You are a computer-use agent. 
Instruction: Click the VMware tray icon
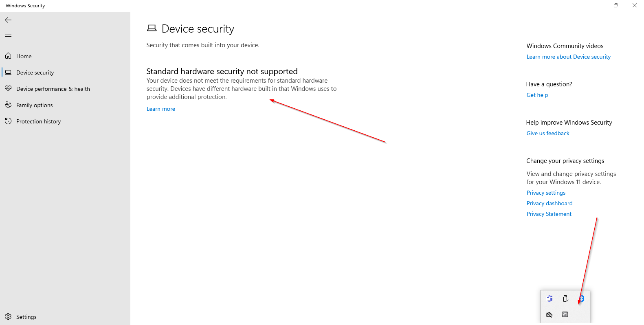(x=565, y=314)
